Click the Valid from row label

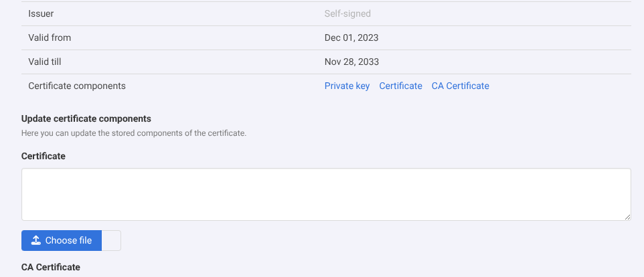50,37
